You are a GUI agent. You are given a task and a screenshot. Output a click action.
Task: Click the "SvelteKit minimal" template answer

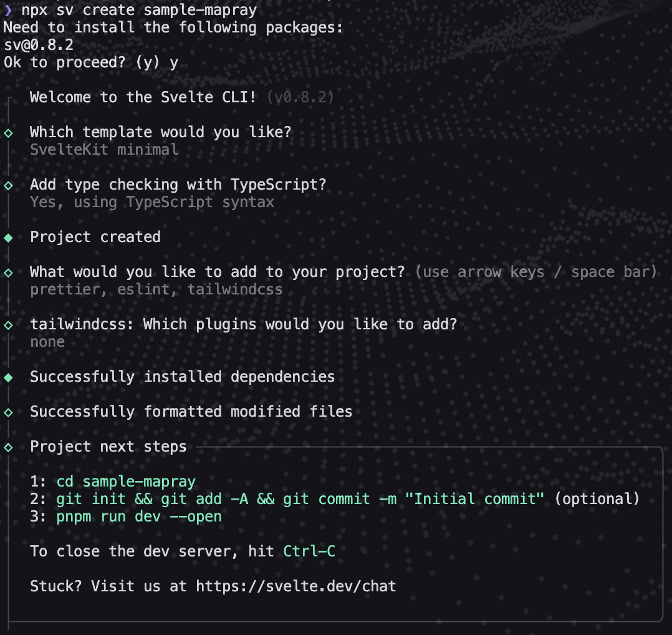pyautogui.click(x=104, y=150)
